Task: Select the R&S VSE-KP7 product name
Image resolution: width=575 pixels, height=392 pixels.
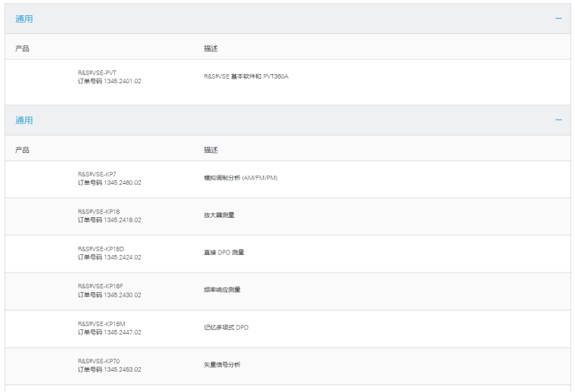Action: pyautogui.click(x=97, y=174)
